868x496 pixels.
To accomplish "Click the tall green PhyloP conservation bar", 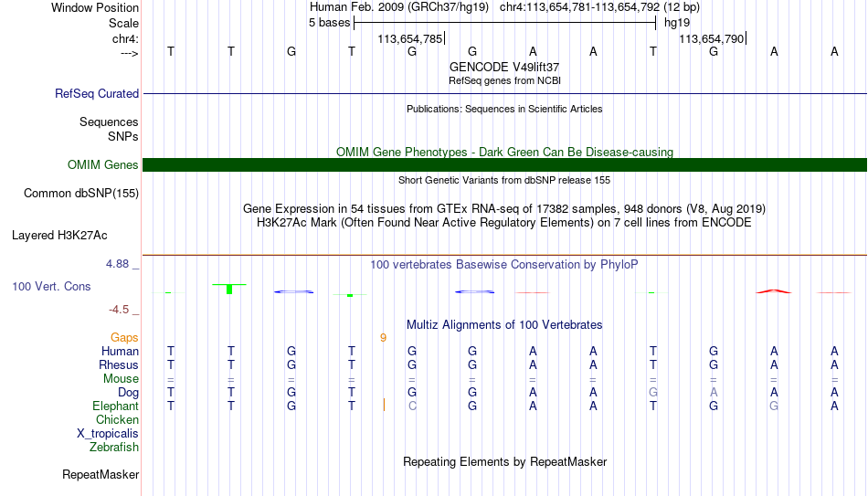I will point(229,289).
